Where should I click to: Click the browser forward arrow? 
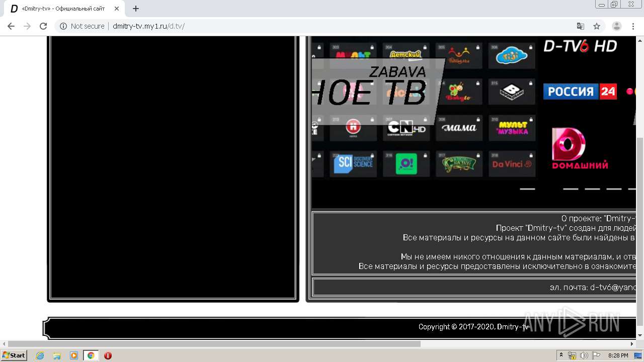[x=27, y=26]
